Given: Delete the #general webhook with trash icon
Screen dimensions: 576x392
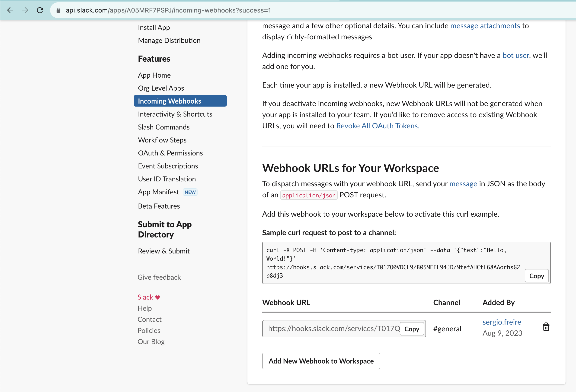Looking at the screenshot, I should (x=546, y=327).
